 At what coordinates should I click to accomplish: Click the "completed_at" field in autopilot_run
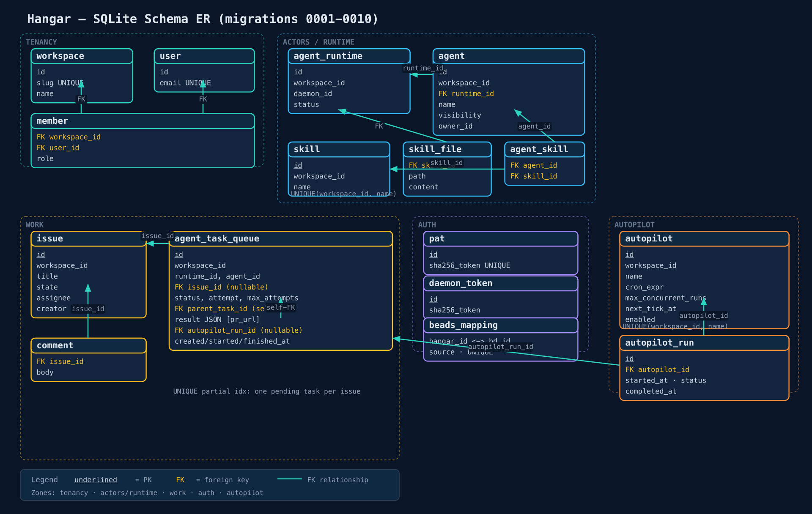(651, 392)
